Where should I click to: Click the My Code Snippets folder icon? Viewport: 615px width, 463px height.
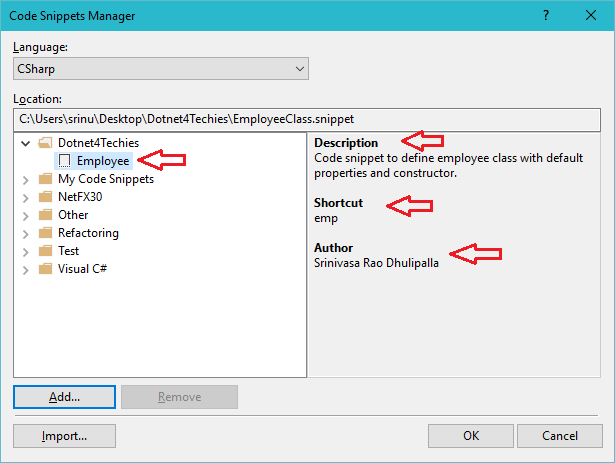tap(45, 179)
